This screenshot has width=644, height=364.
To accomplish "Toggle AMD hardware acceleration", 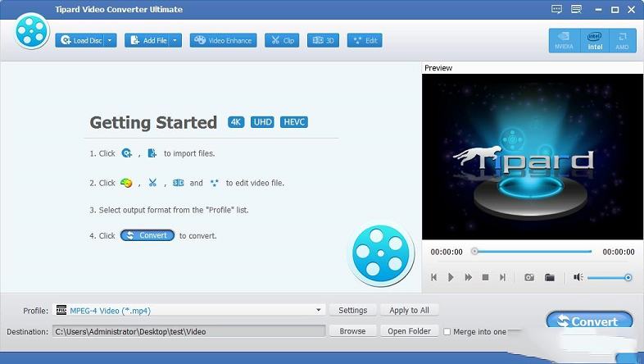I will [622, 41].
